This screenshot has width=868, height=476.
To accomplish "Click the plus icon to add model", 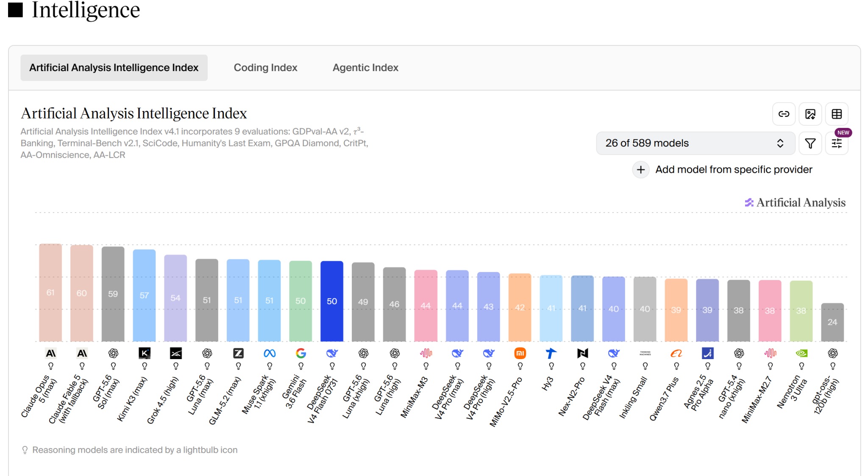I will pyautogui.click(x=641, y=170).
